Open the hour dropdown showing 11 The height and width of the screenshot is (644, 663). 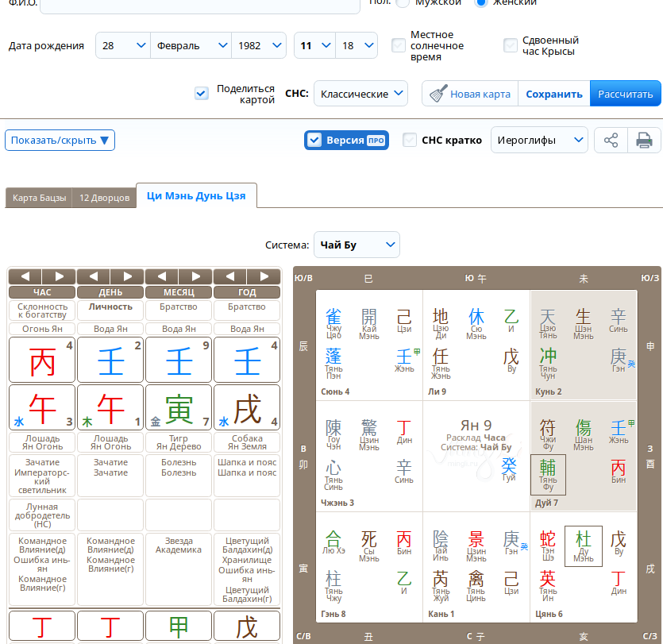315,45
